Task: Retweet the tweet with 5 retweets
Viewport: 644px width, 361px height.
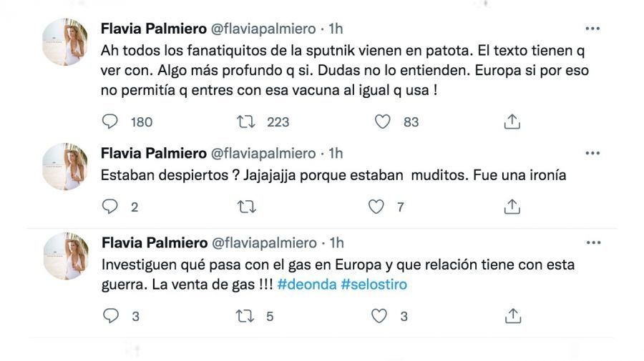Action: [245, 315]
